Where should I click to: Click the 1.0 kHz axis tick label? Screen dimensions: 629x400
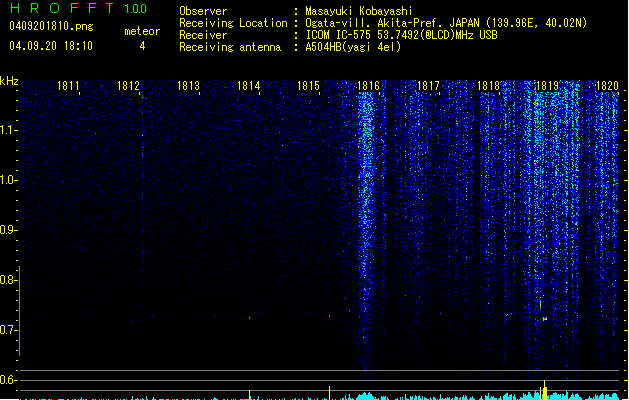8,180
